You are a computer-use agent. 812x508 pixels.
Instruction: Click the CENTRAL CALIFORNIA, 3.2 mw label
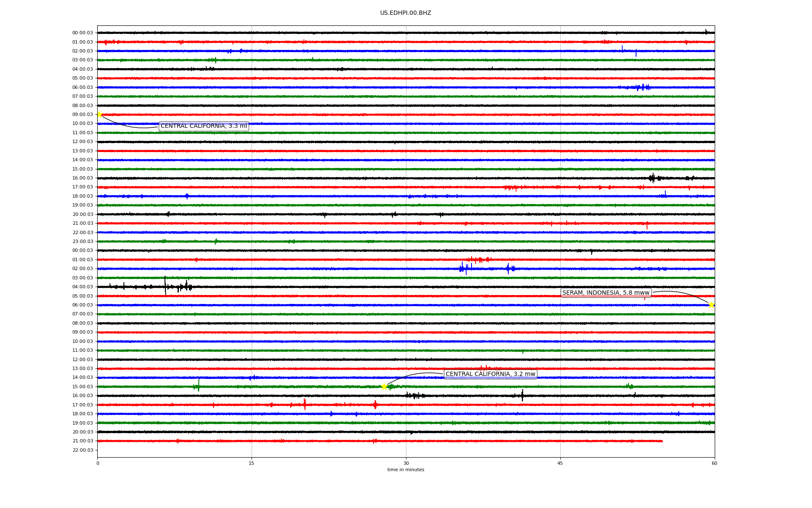point(490,374)
